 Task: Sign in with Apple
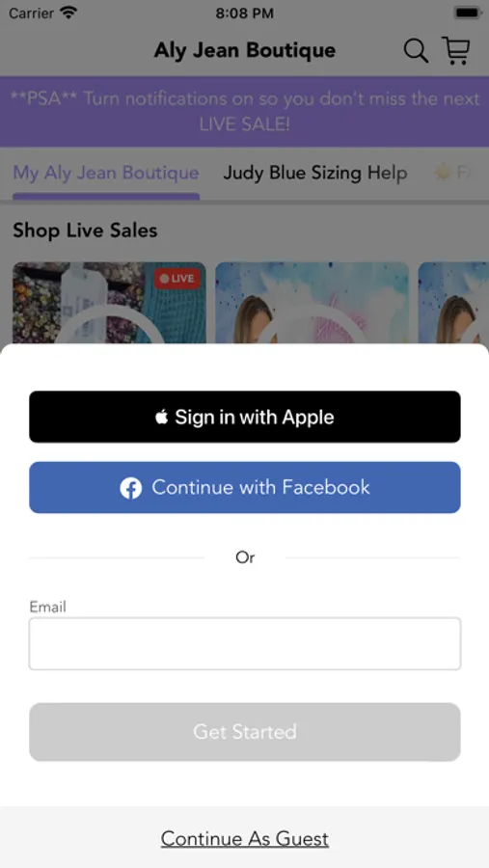coord(245,417)
